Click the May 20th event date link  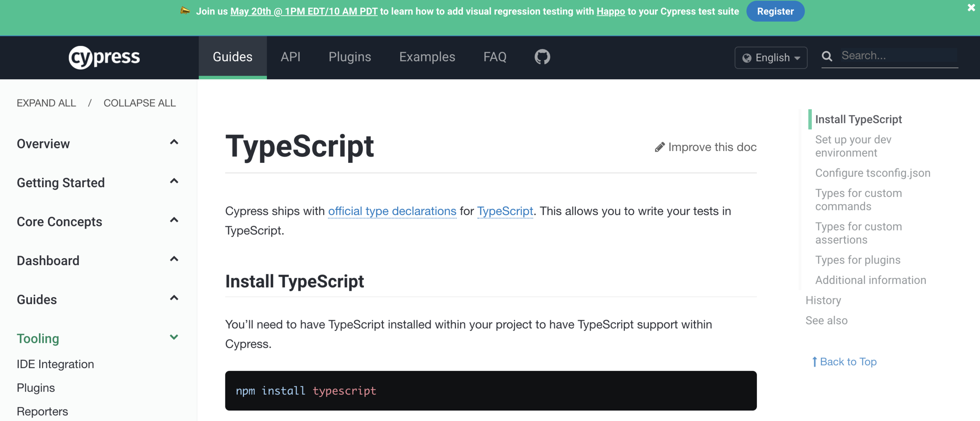(x=304, y=11)
